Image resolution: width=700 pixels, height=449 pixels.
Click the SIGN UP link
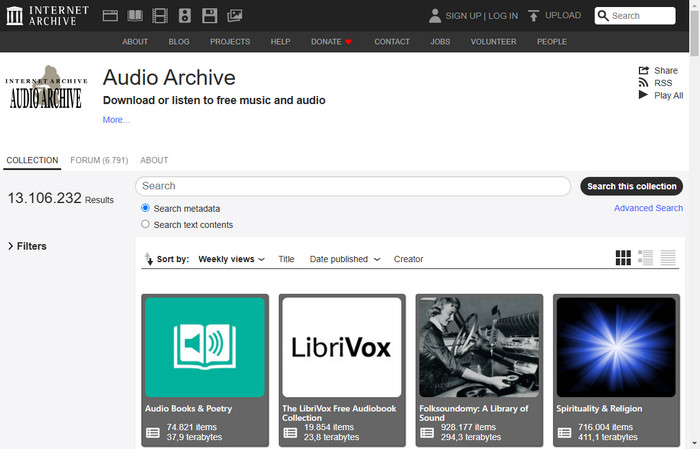click(x=463, y=16)
